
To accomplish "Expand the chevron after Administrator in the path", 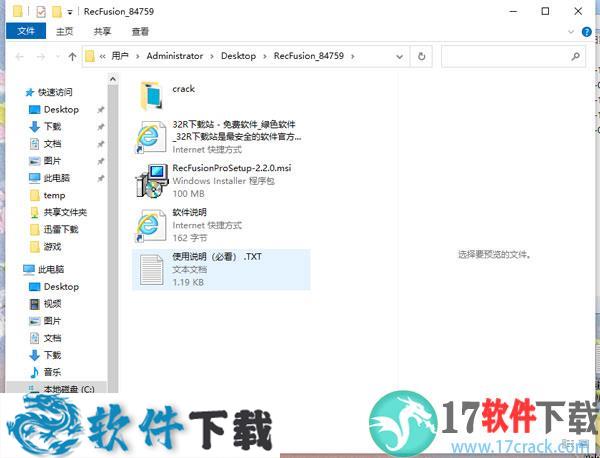I will (x=212, y=56).
